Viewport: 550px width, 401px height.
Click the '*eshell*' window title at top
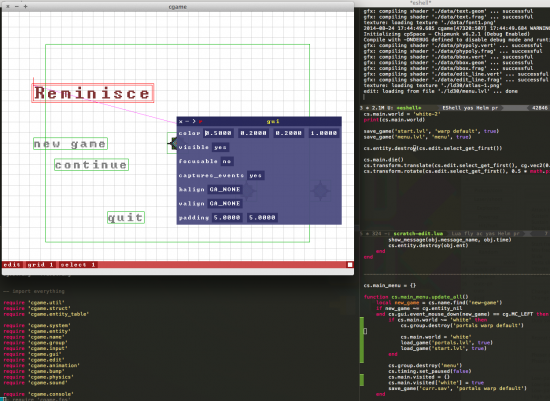[x=420, y=2]
